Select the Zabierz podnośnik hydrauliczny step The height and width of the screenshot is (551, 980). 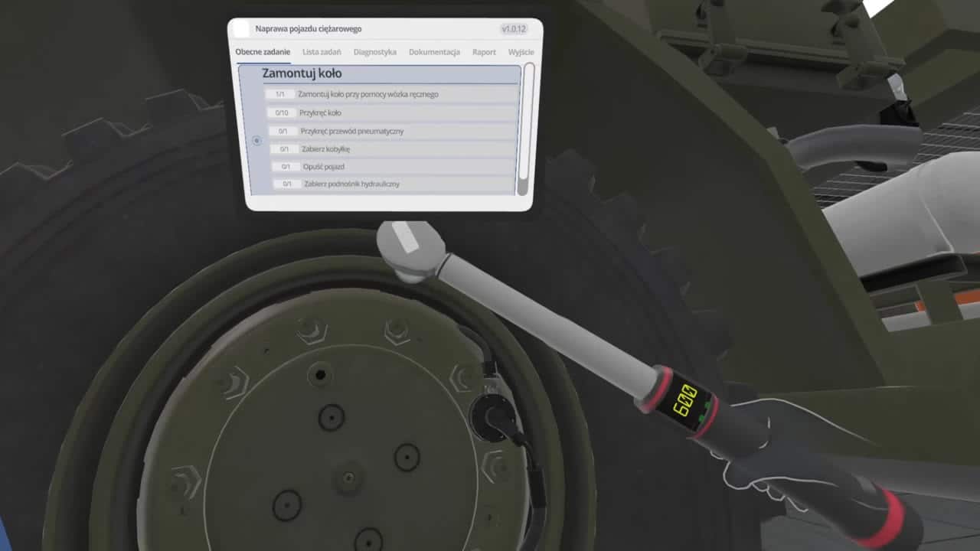tap(394, 184)
